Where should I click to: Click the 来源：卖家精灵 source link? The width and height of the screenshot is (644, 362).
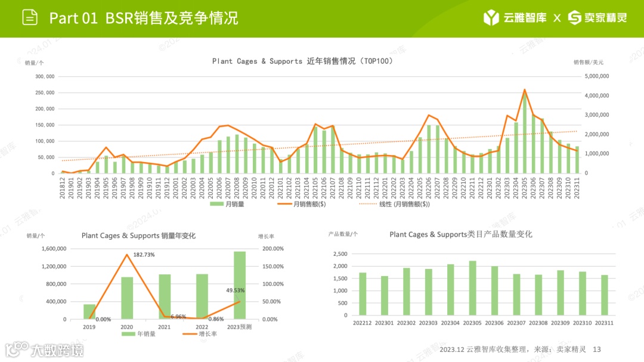(563, 349)
